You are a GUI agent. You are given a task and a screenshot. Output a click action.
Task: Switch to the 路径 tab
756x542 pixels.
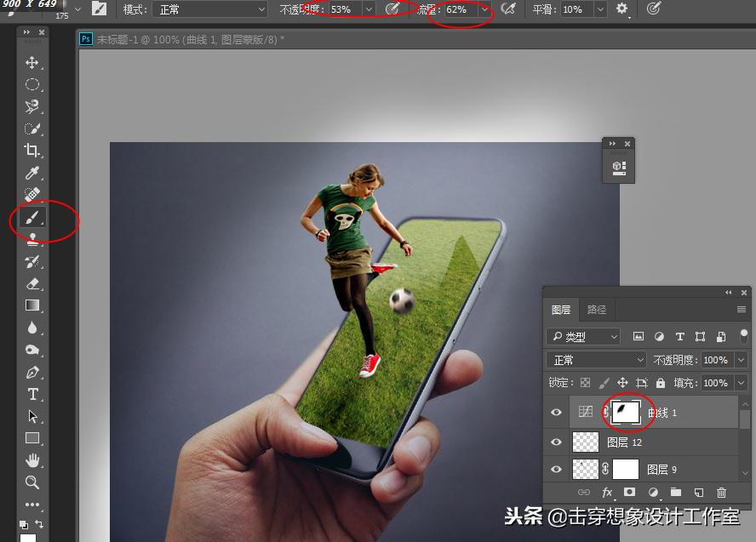tap(597, 309)
